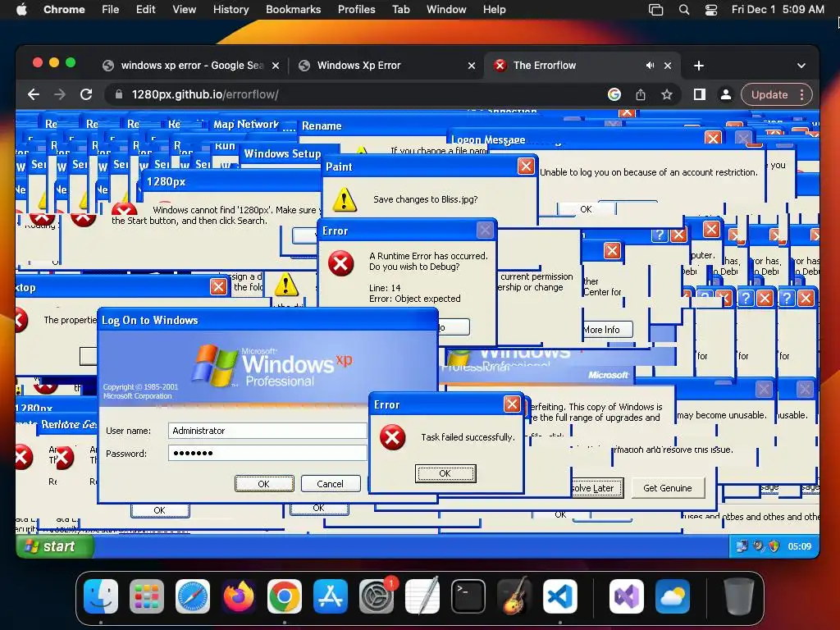Click Chrome's Update button

click(x=769, y=94)
